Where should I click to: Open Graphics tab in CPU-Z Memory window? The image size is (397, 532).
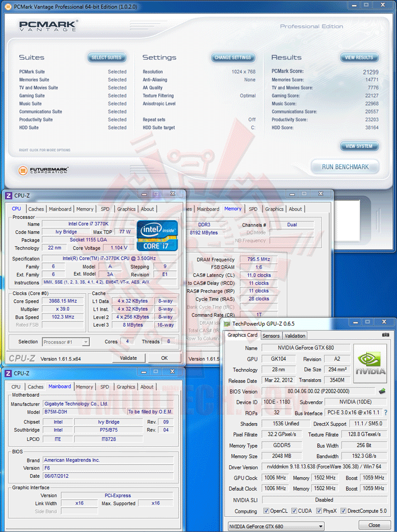point(274,209)
